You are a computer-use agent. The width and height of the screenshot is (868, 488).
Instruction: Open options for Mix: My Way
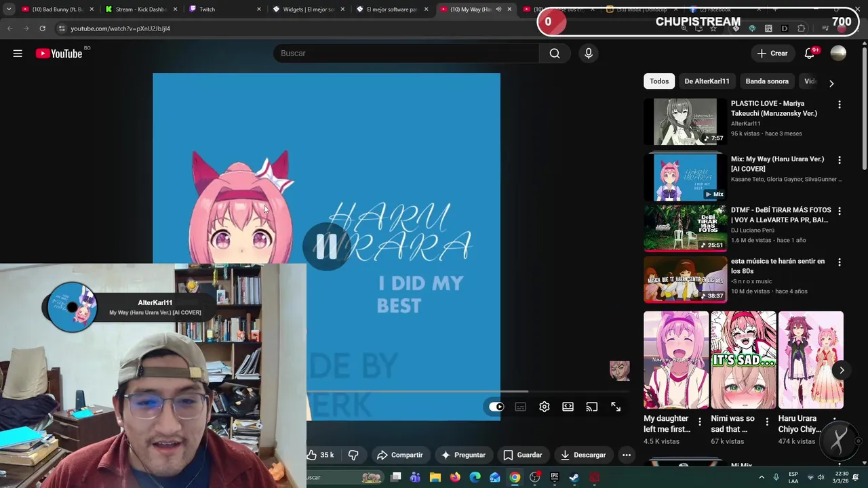pyautogui.click(x=840, y=160)
